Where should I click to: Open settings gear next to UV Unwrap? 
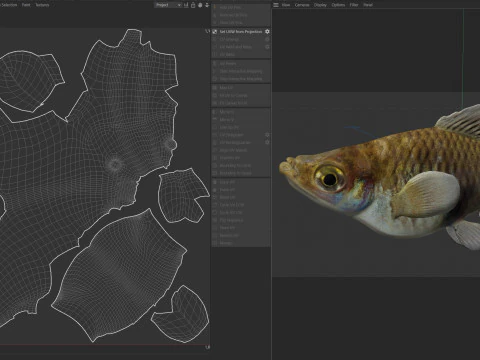pos(267,39)
